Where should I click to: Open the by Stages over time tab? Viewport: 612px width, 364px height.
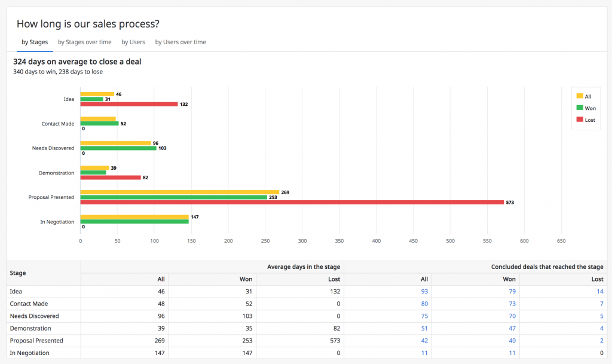(x=85, y=42)
